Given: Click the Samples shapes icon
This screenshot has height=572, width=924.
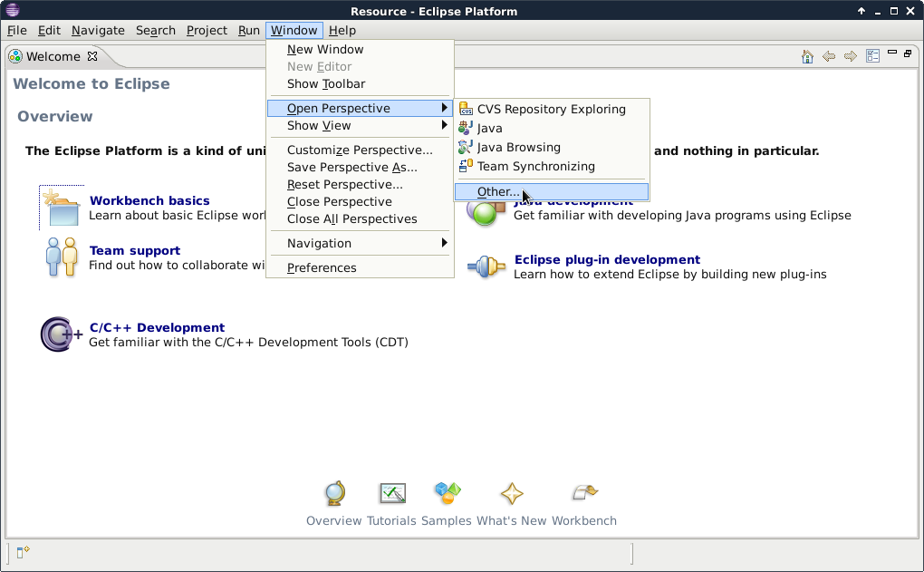Looking at the screenshot, I should 448,493.
